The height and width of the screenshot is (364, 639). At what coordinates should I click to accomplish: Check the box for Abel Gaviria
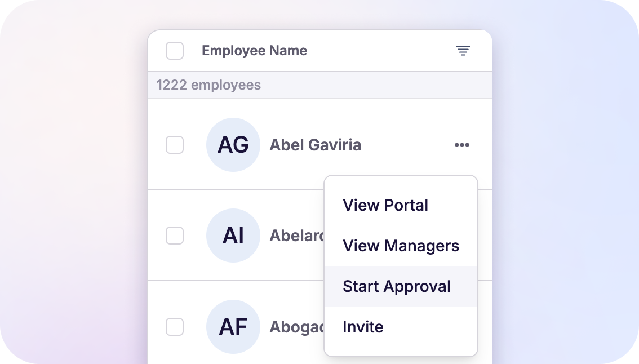[175, 145]
